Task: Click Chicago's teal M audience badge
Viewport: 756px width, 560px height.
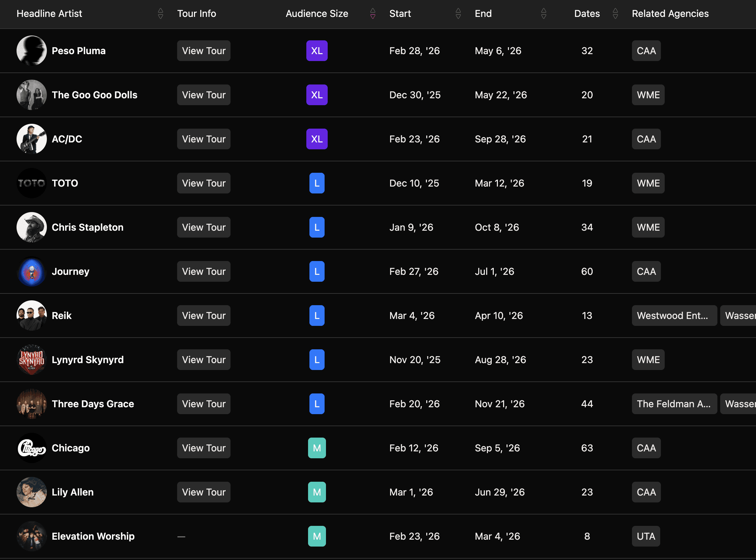Action: tap(317, 448)
